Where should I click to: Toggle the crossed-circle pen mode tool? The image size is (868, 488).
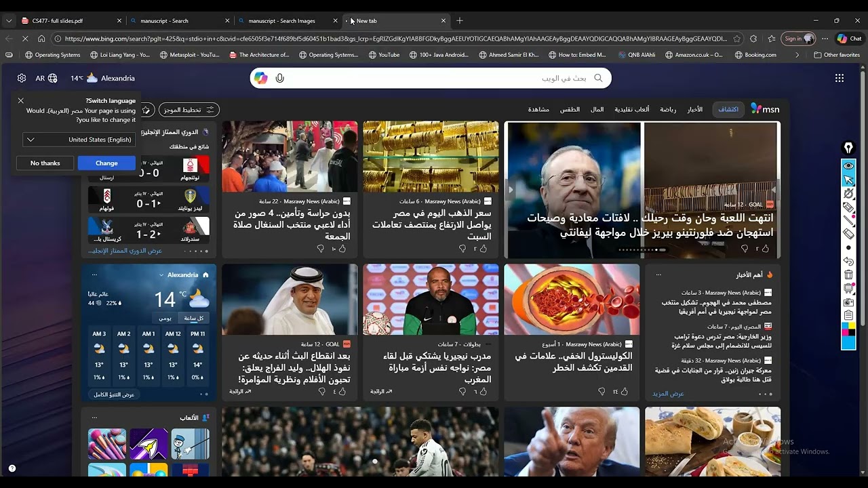848,193
